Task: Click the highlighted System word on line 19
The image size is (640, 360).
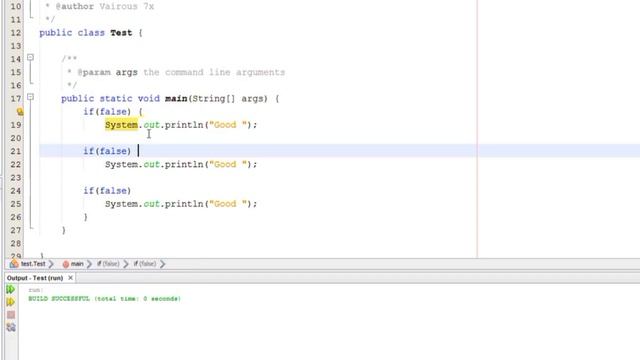Action: click(121, 124)
